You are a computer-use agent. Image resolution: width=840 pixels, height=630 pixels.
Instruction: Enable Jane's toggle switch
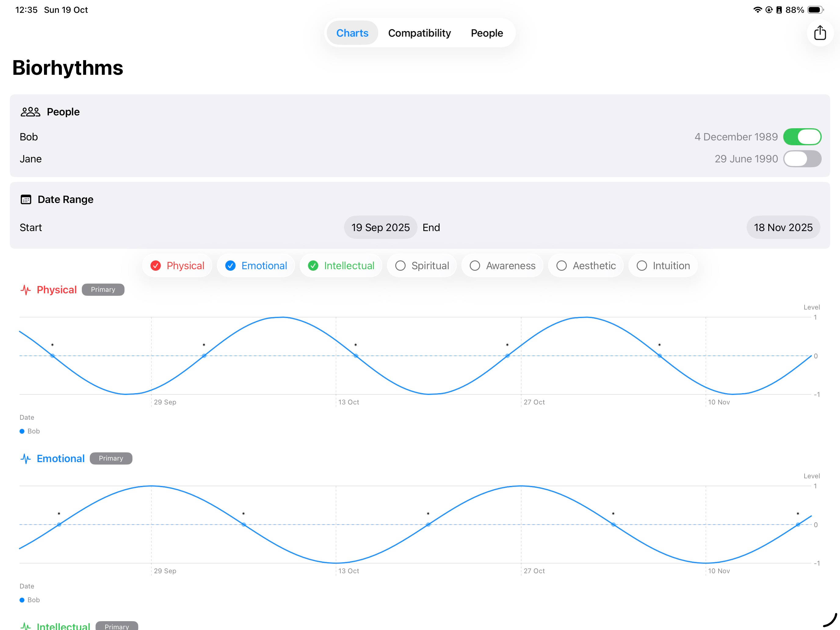(802, 159)
